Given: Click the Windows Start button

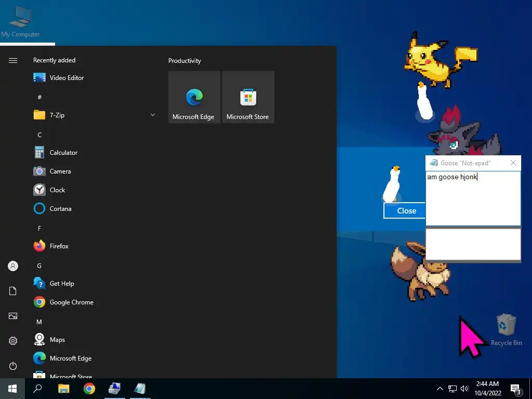Looking at the screenshot, I should click(12, 389).
